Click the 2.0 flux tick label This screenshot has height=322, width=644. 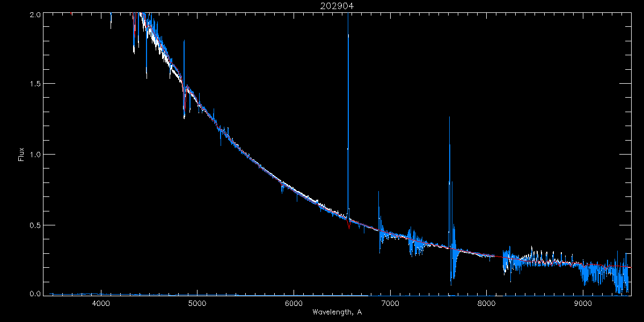tap(35, 15)
